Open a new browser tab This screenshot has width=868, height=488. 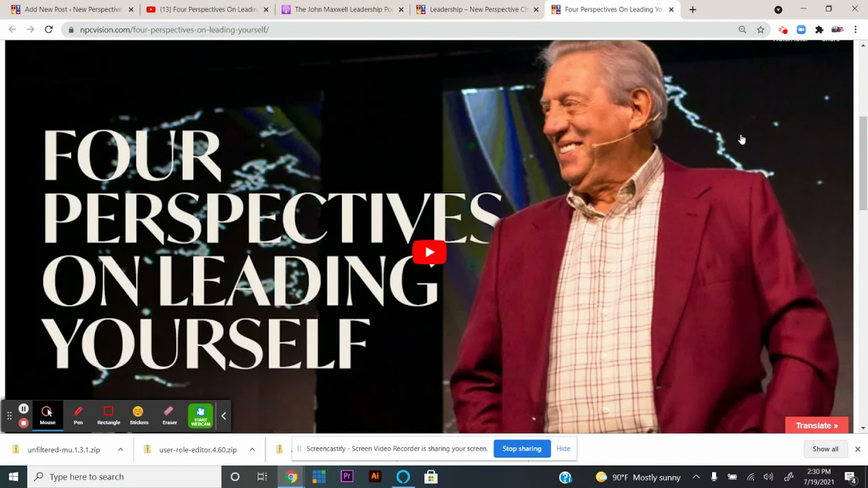coord(692,9)
